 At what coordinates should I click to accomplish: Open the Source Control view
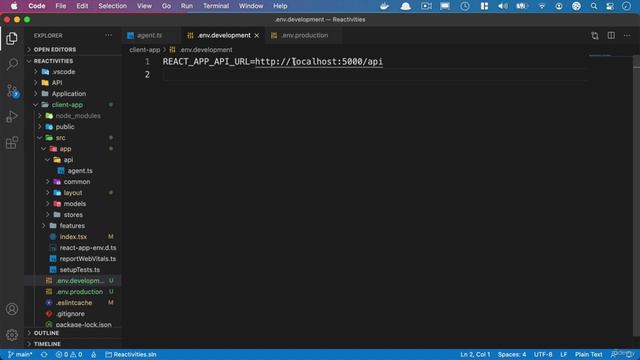pos(12,91)
